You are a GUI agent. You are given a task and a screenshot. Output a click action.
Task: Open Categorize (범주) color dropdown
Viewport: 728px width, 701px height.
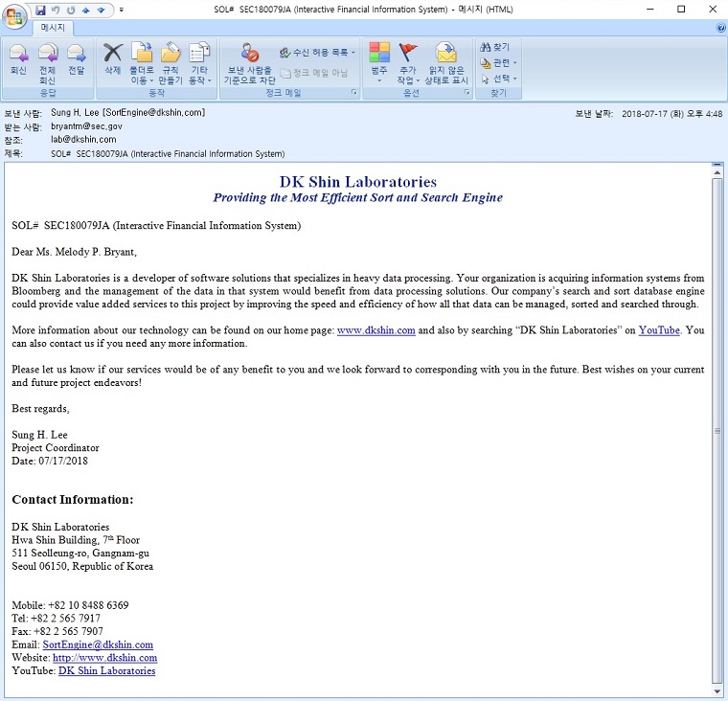point(379,61)
